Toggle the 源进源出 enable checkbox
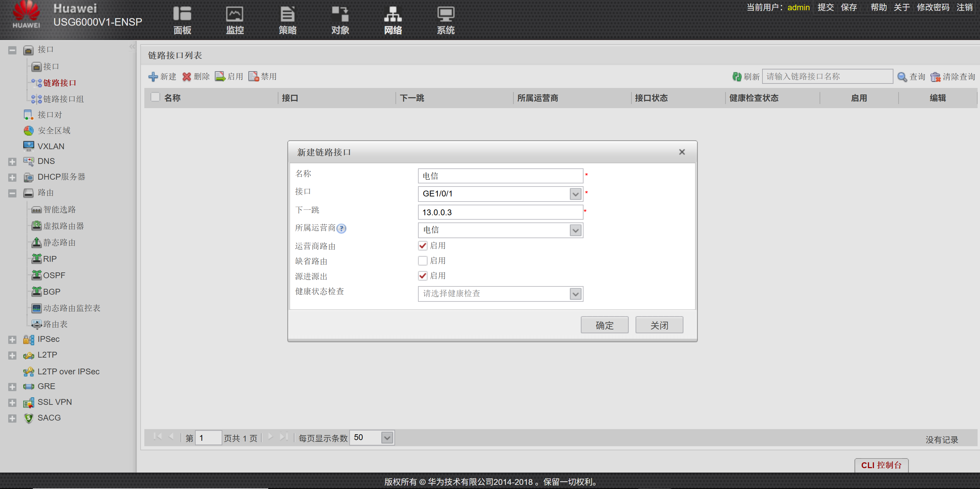 (422, 276)
